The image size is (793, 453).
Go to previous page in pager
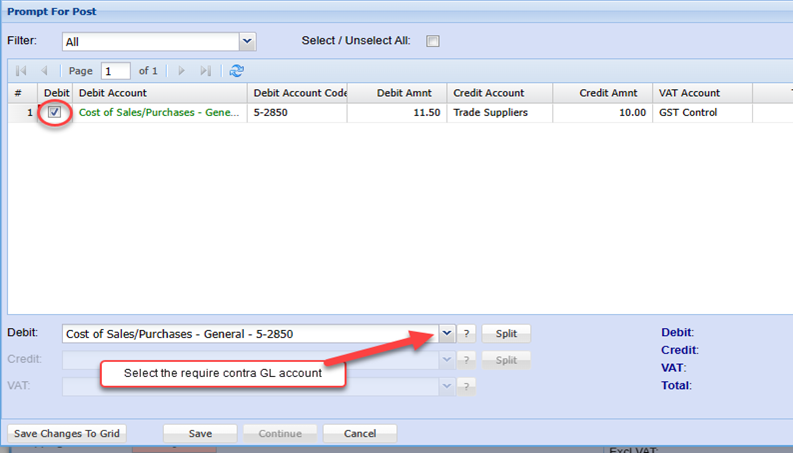[44, 71]
